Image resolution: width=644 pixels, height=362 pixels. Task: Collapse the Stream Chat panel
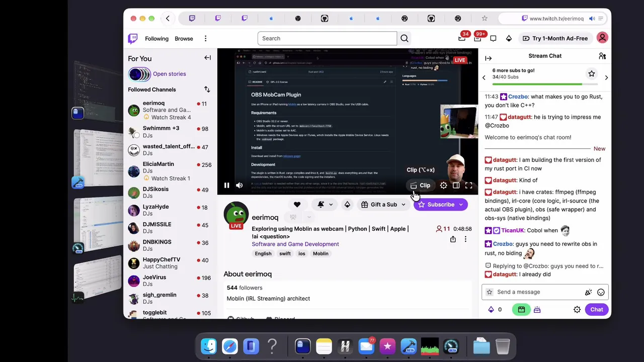pyautogui.click(x=488, y=58)
